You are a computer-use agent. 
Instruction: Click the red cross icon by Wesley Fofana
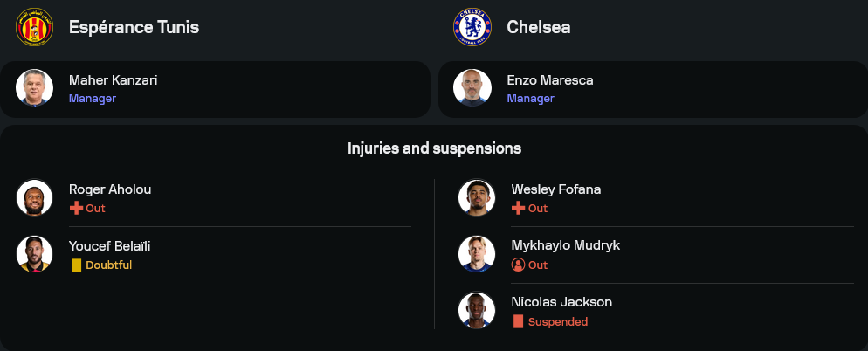click(x=518, y=209)
